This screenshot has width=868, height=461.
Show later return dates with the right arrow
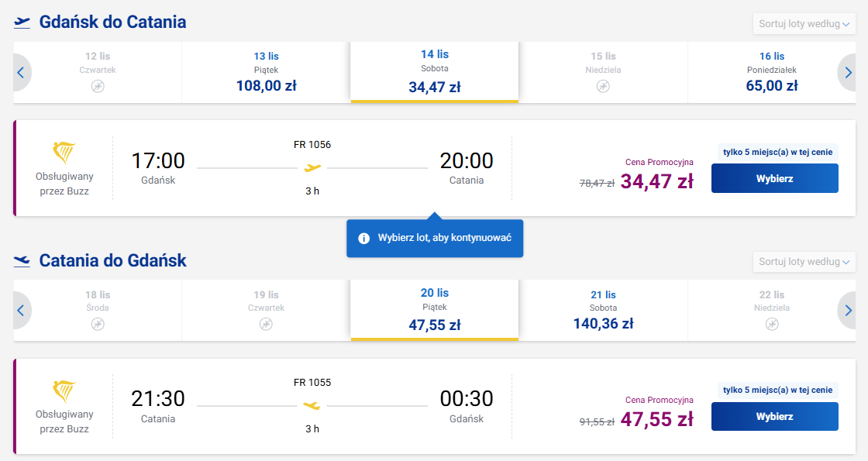tap(848, 311)
